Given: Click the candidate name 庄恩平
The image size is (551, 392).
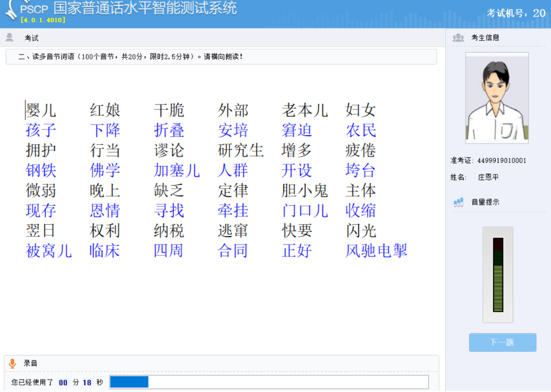Looking at the screenshot, I should [x=488, y=177].
